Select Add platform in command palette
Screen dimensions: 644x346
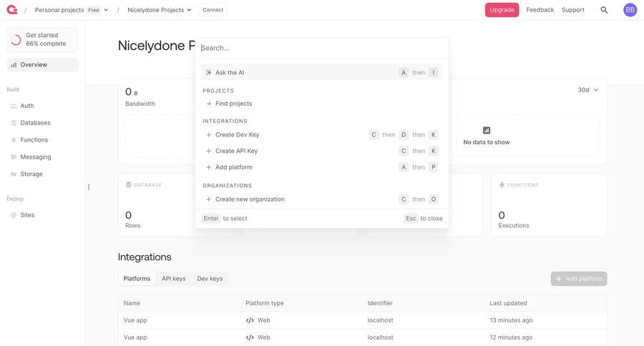[321, 167]
